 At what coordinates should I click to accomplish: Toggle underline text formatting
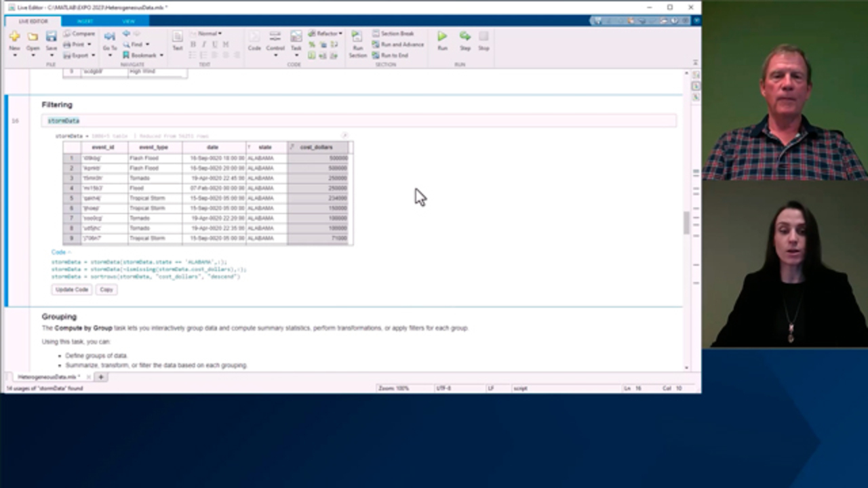click(215, 44)
